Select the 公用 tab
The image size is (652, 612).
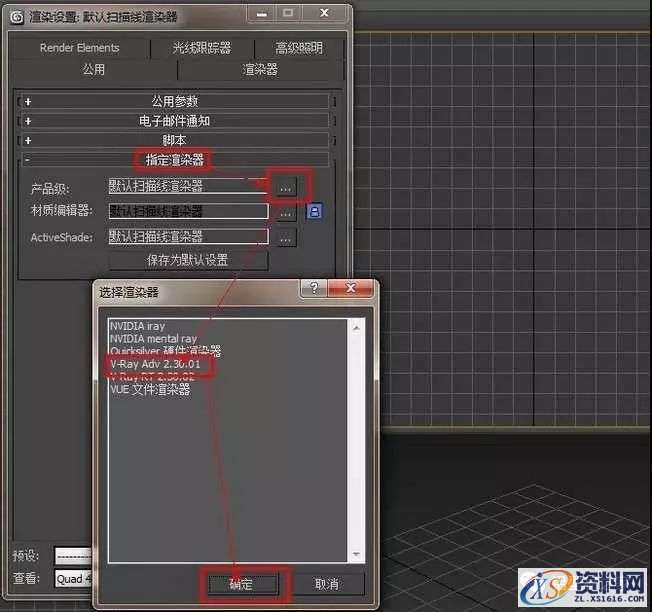[94, 69]
